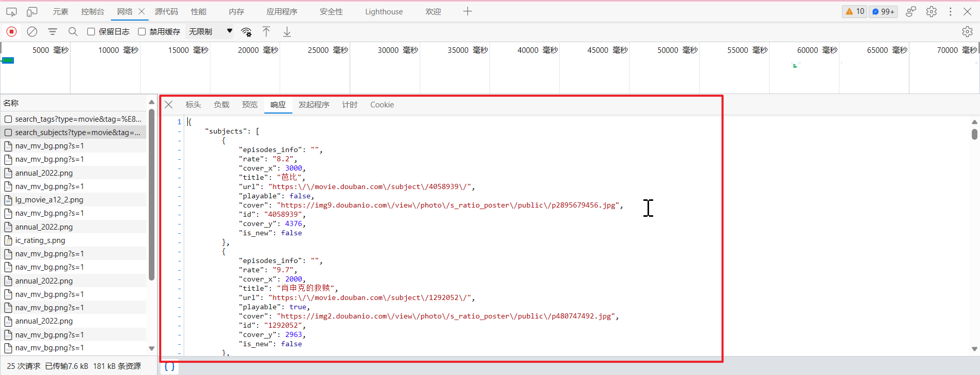Toggle pretty-print braces button
This screenshot has width=980, height=375.
[169, 367]
